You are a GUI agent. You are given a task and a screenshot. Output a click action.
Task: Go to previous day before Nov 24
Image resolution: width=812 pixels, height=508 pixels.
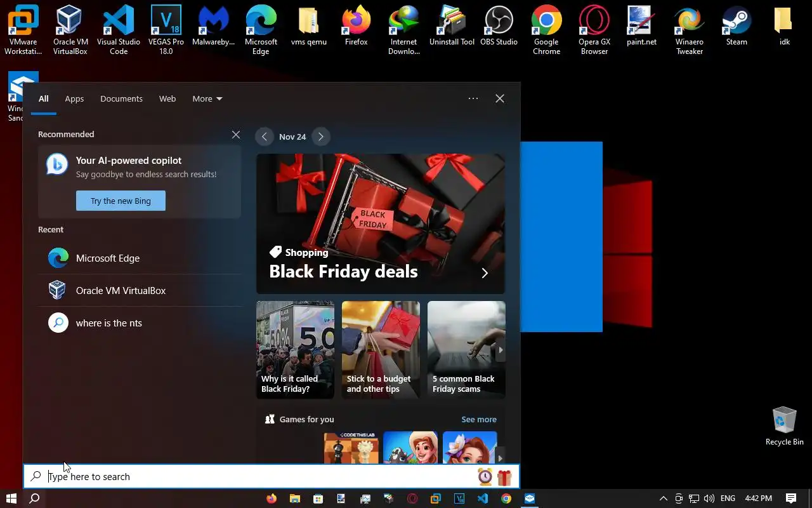265,137
